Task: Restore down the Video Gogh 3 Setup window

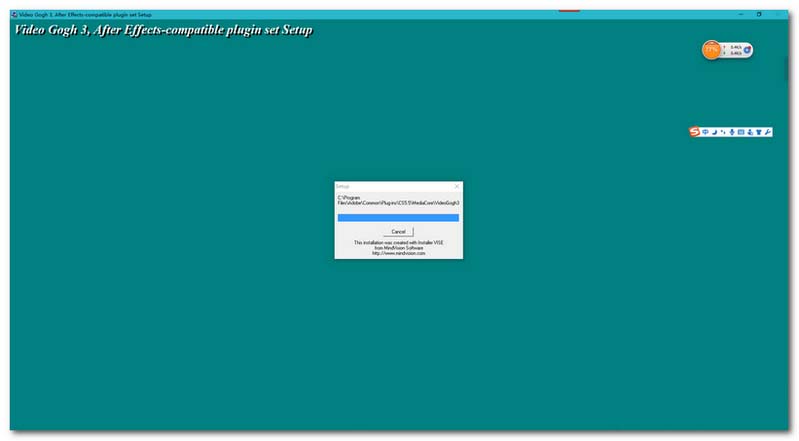Action: pos(759,14)
